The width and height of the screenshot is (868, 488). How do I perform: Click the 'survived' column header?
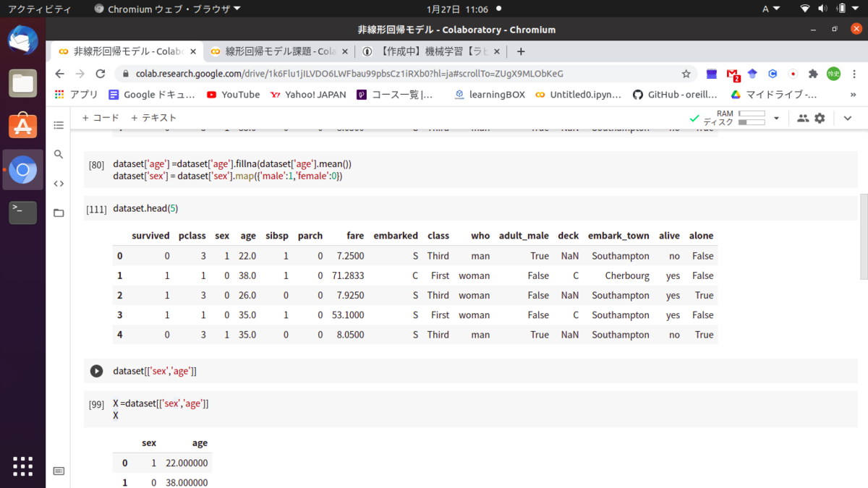[x=150, y=236]
